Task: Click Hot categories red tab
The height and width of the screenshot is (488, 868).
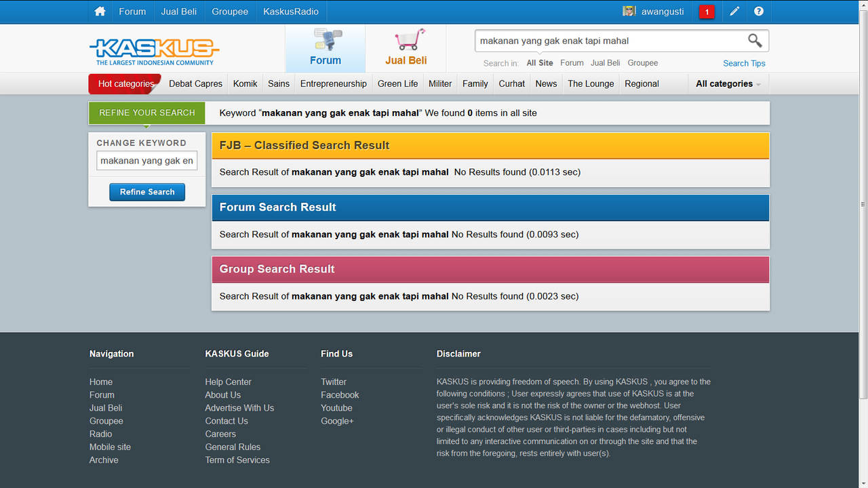Action: (125, 84)
